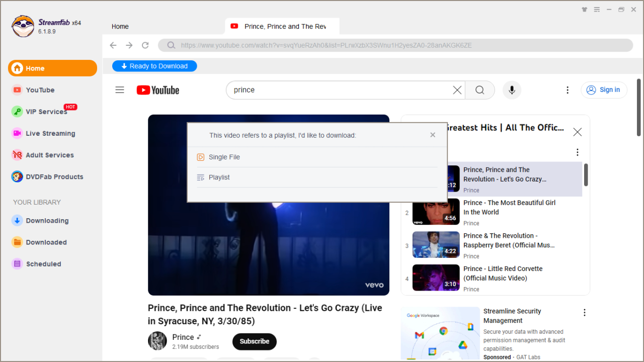The width and height of the screenshot is (644, 362).
Task: Click the Scheduled list icon
Action: tap(17, 263)
